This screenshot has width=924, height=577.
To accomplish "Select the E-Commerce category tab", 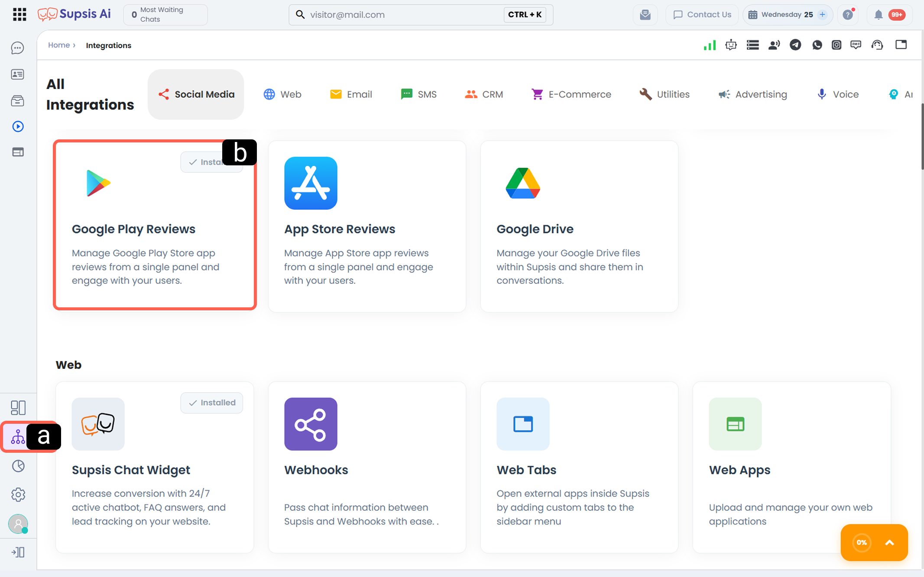I will (x=571, y=94).
